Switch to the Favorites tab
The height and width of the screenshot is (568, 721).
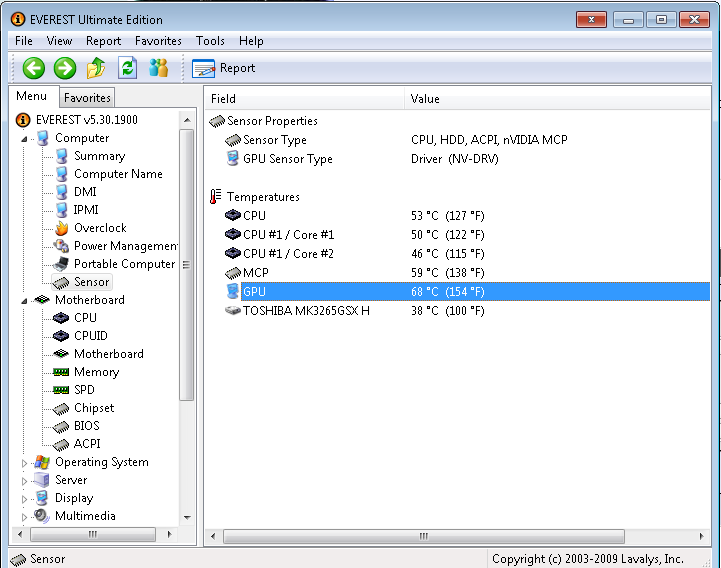click(x=87, y=98)
